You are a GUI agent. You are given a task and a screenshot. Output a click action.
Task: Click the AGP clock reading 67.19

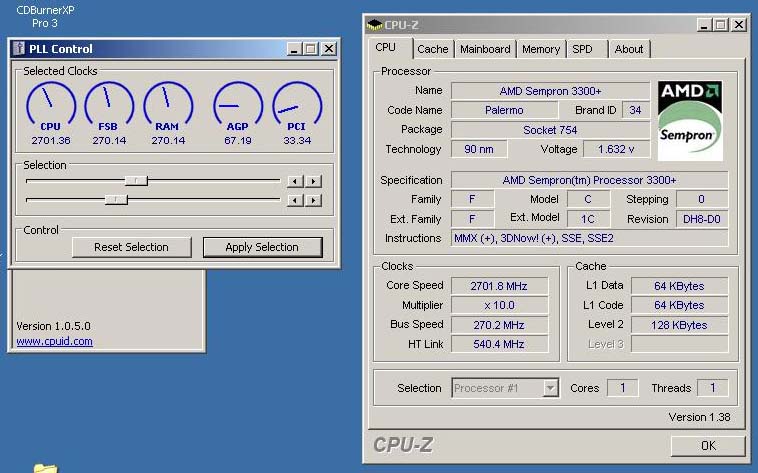click(238, 141)
